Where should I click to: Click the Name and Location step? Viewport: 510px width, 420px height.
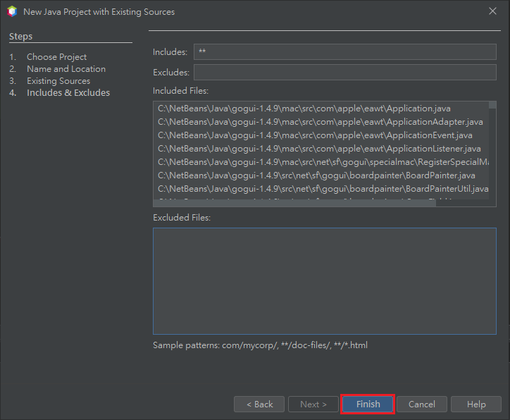[x=66, y=69]
